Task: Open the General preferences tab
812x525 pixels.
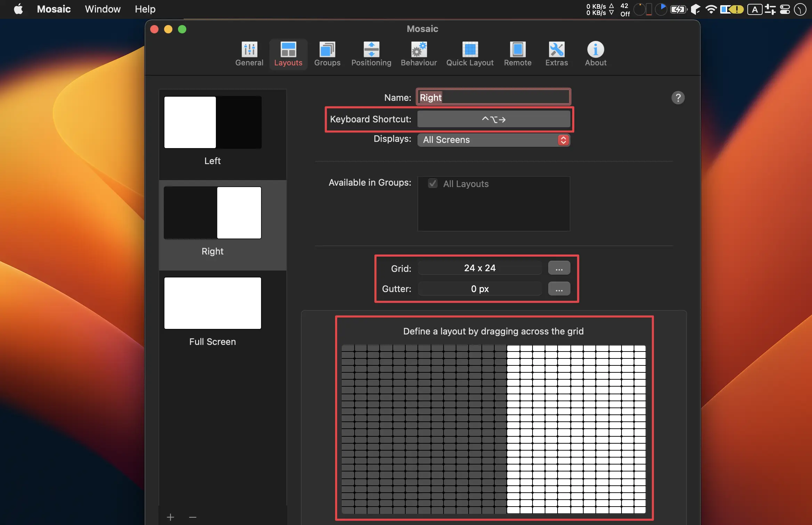Action: pyautogui.click(x=249, y=54)
